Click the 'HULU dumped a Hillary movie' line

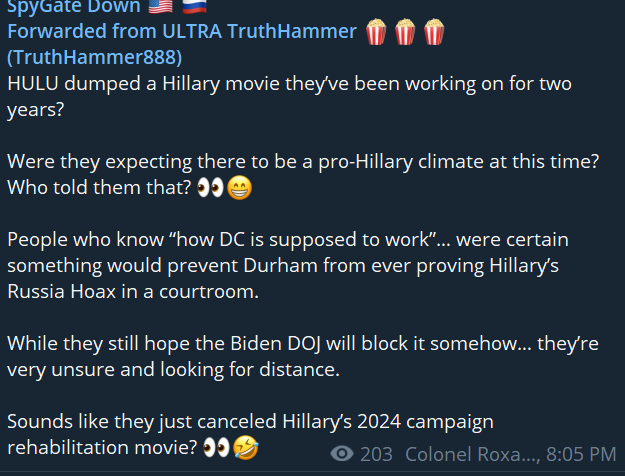(289, 84)
